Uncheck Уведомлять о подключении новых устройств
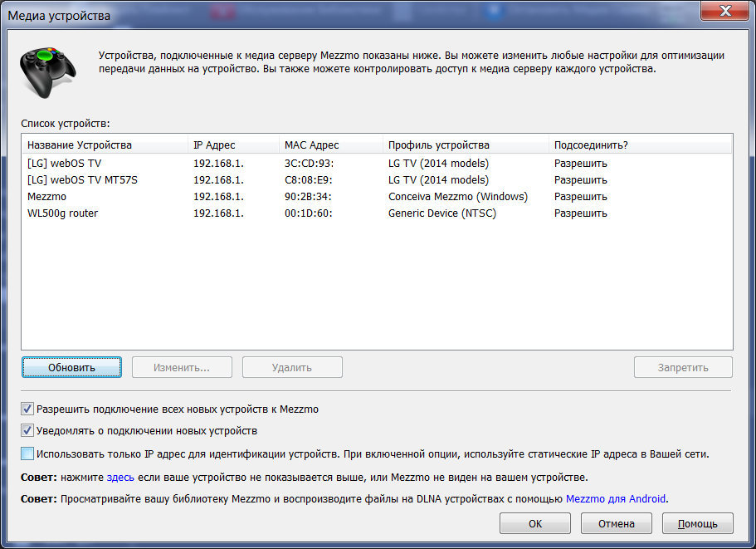756x549 pixels. click(28, 431)
